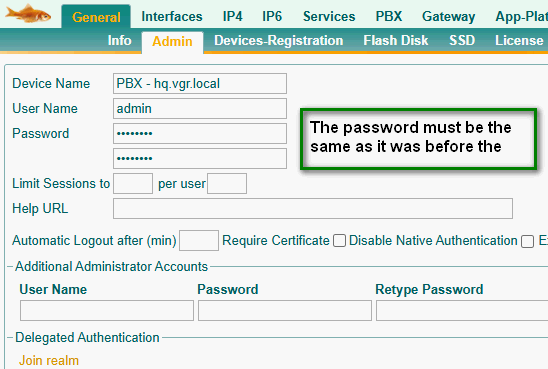Viewport: 548px width, 369px height.
Task: Click the Limit Sessions to field
Action: click(133, 183)
